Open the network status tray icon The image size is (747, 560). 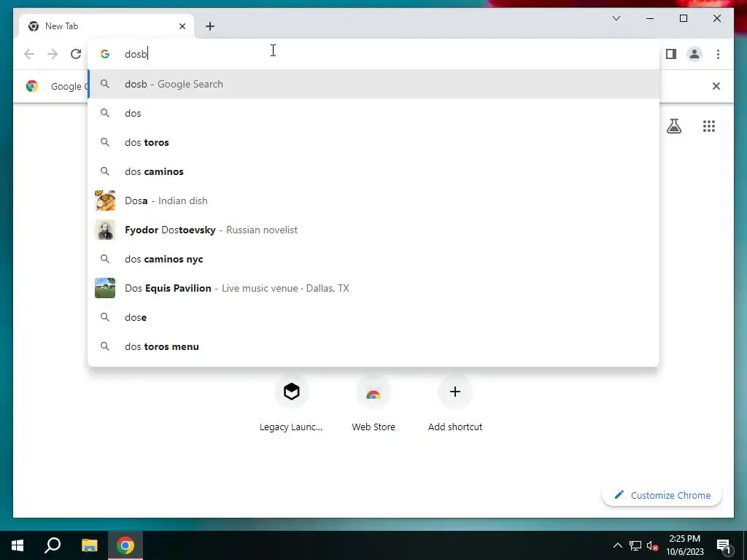tap(635, 545)
